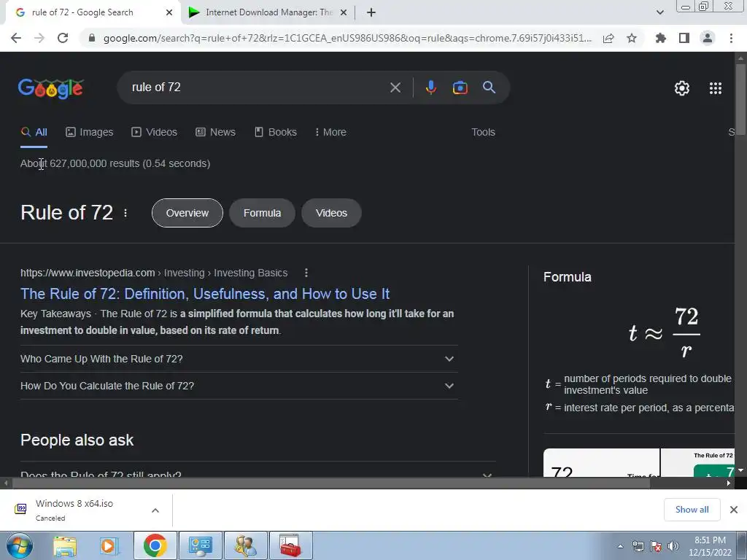
Task: Show hidden system tray icons
Action: tap(620, 546)
